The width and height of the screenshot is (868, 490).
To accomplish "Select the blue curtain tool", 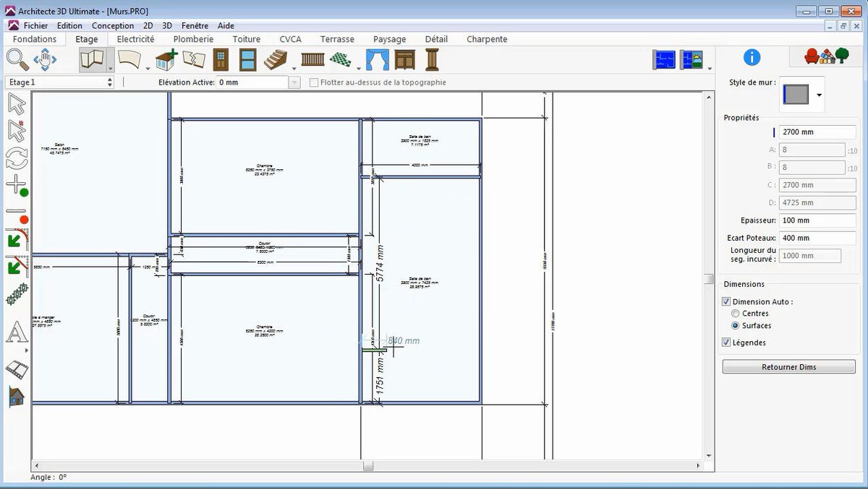I will (x=378, y=60).
